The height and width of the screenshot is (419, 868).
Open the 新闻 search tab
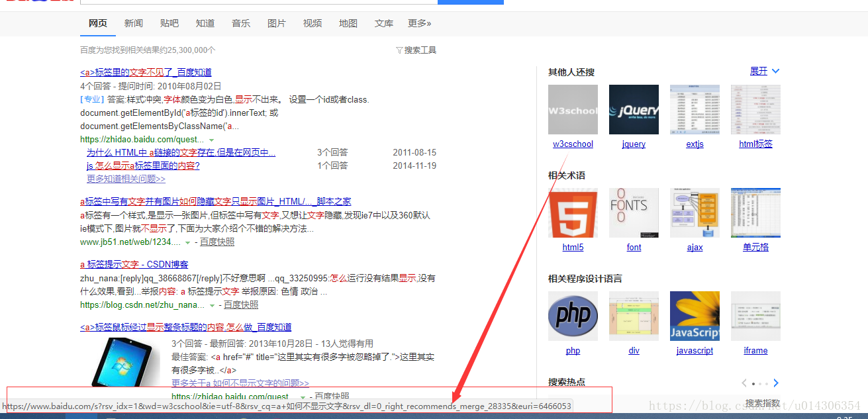tap(133, 23)
